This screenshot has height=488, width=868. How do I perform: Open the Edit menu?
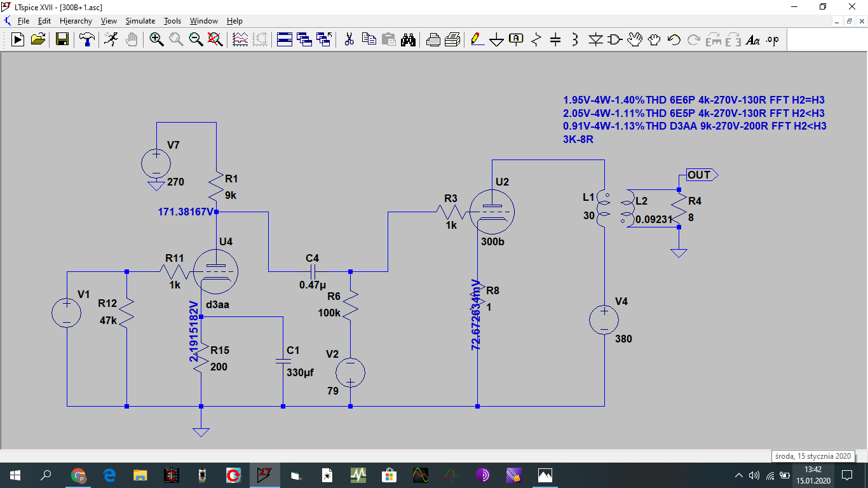click(x=44, y=21)
